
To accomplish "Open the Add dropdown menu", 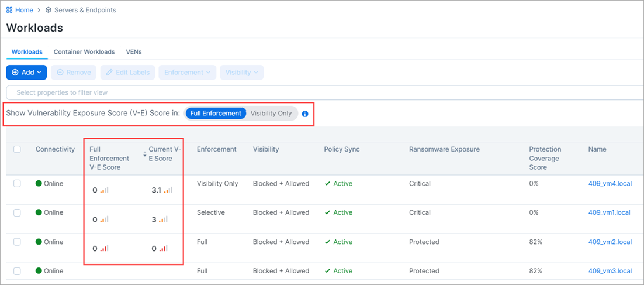I will pos(26,73).
